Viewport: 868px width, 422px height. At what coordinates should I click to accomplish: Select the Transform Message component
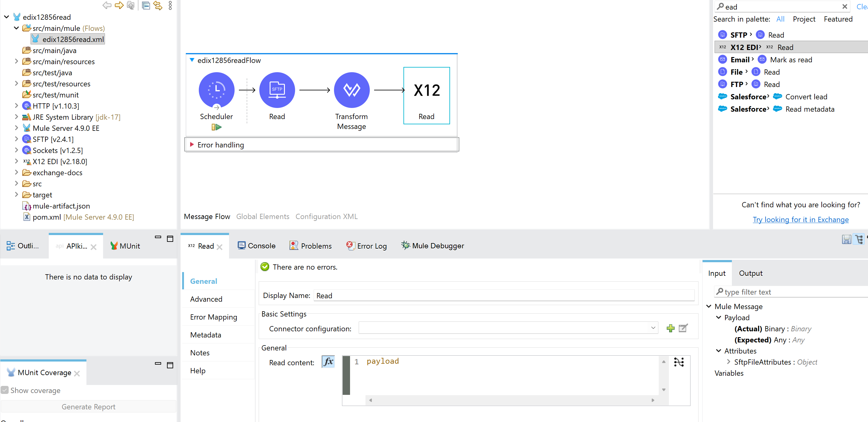point(352,90)
